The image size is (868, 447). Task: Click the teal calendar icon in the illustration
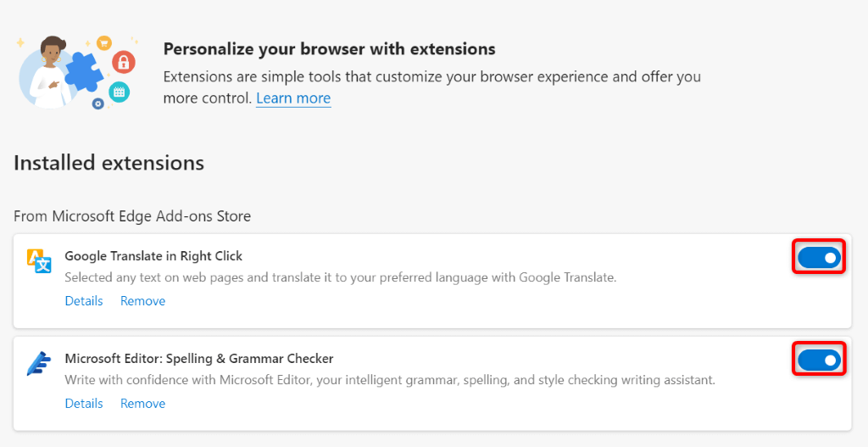coord(119,91)
